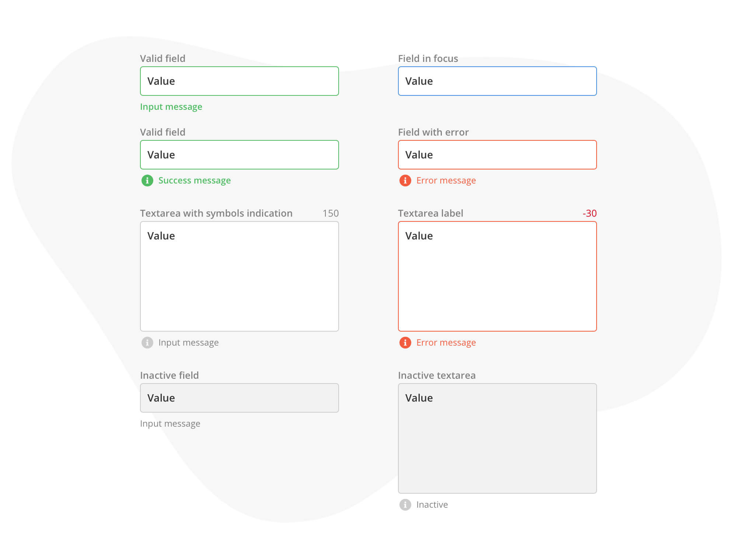
Task: Click red info icon under Textarea label
Action: click(x=405, y=343)
